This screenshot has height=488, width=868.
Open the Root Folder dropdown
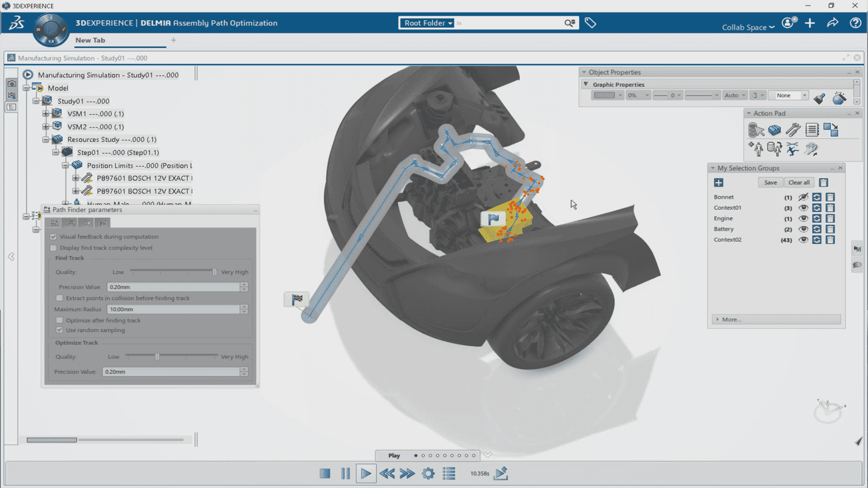click(428, 23)
